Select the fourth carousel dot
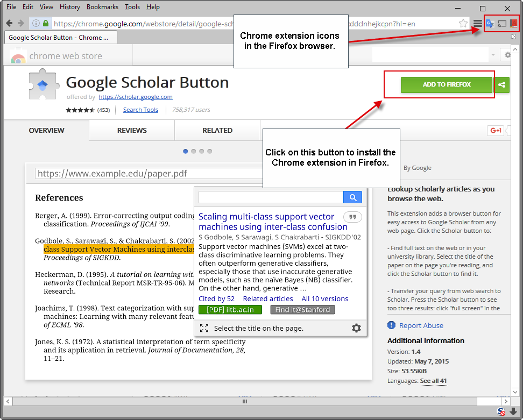The width and height of the screenshot is (523, 420). (209, 151)
